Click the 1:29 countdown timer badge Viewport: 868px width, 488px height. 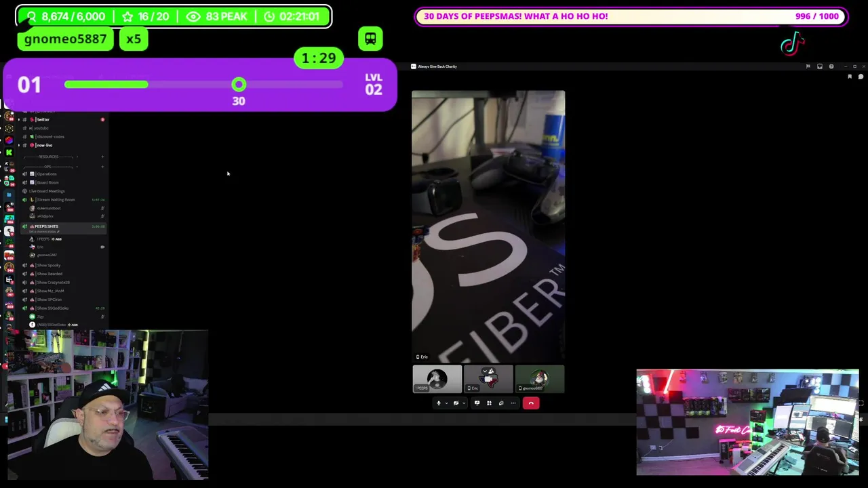pos(319,58)
